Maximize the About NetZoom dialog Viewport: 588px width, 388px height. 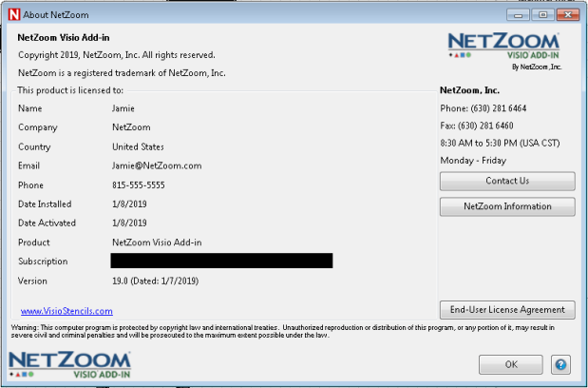[541, 13]
